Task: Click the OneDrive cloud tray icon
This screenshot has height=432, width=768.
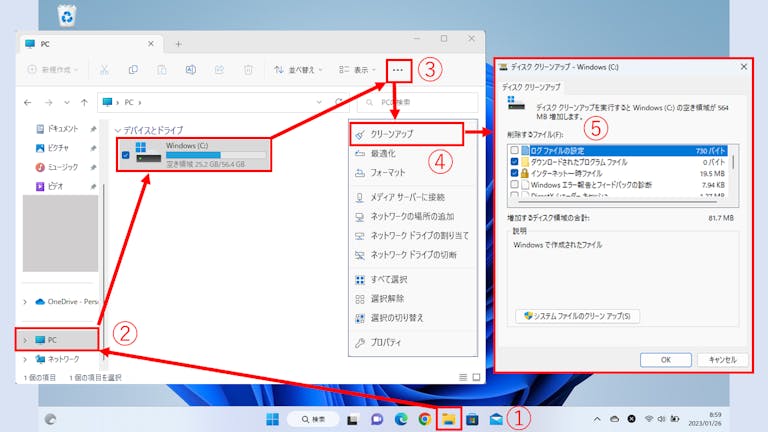Action: pyautogui.click(x=614, y=419)
